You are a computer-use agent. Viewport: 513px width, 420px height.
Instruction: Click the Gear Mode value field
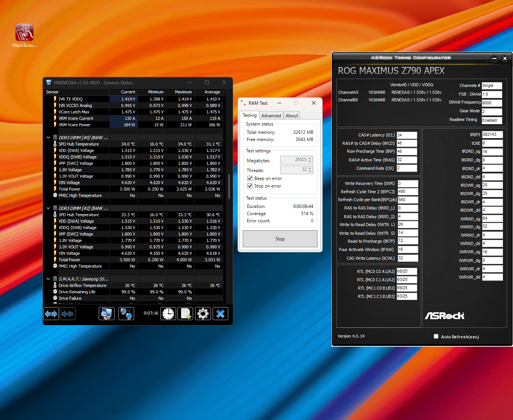coord(492,112)
